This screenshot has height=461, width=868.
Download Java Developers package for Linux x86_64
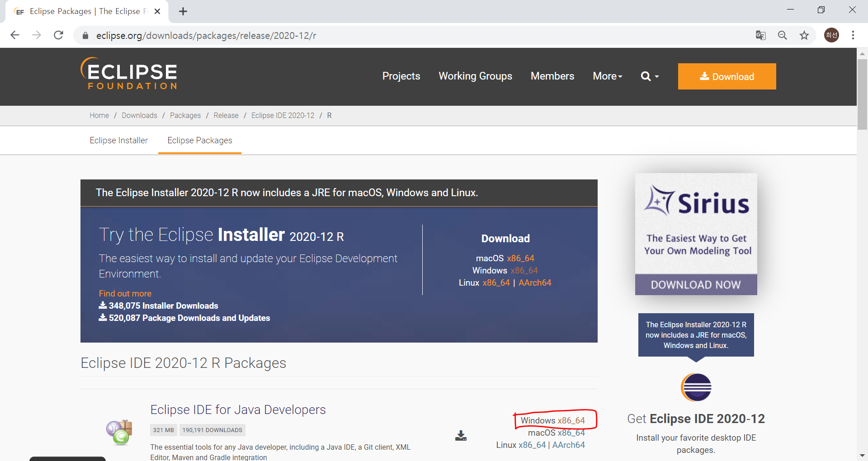point(532,445)
